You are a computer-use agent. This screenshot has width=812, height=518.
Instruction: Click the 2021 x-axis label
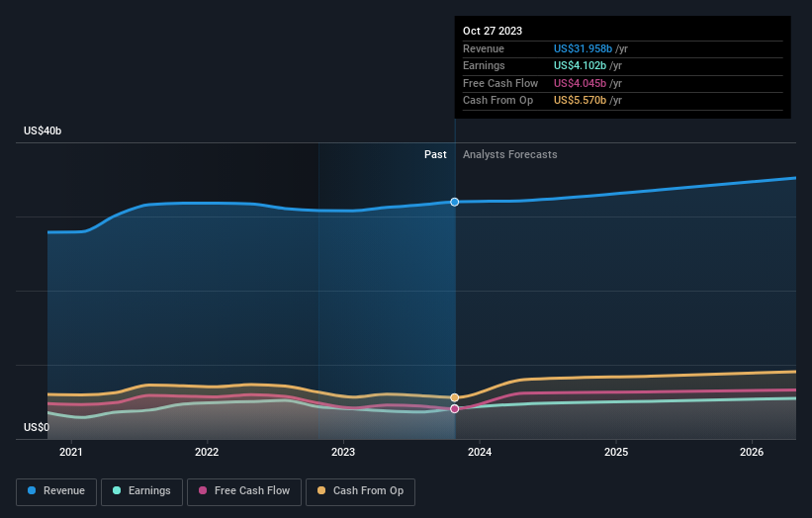(71, 452)
